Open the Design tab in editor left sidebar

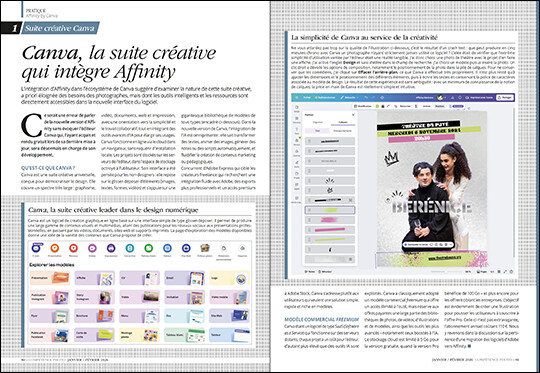[297, 108]
